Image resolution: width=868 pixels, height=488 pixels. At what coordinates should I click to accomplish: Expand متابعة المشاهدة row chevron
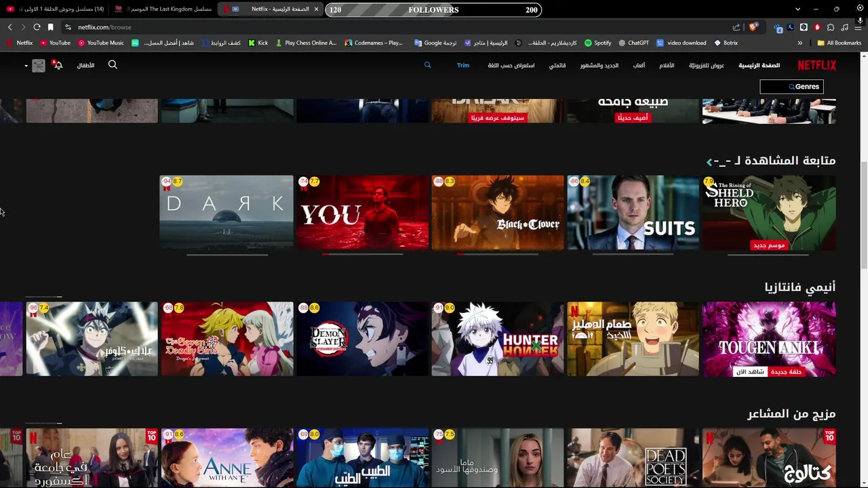click(709, 161)
